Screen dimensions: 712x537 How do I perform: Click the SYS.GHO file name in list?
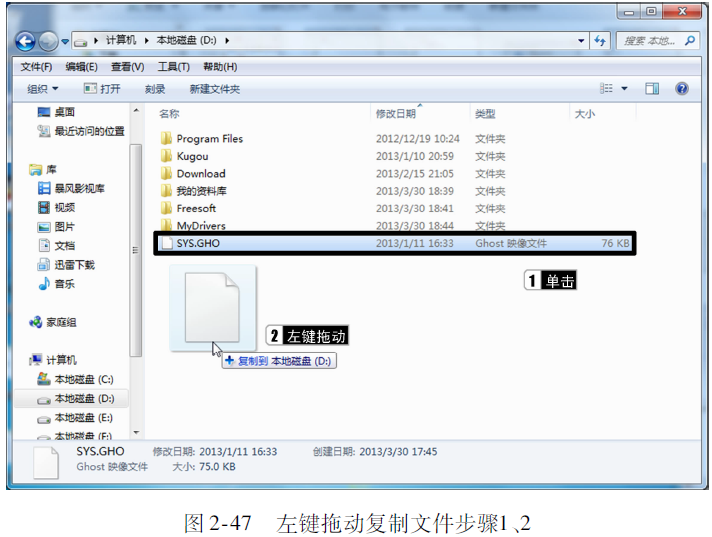pos(198,243)
